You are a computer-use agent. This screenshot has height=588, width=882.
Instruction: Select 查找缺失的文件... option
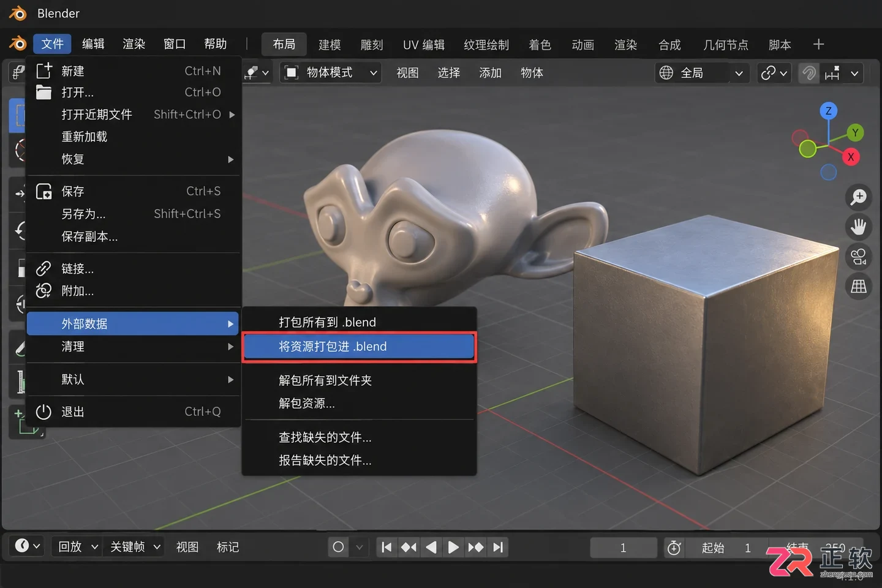[x=359, y=437]
